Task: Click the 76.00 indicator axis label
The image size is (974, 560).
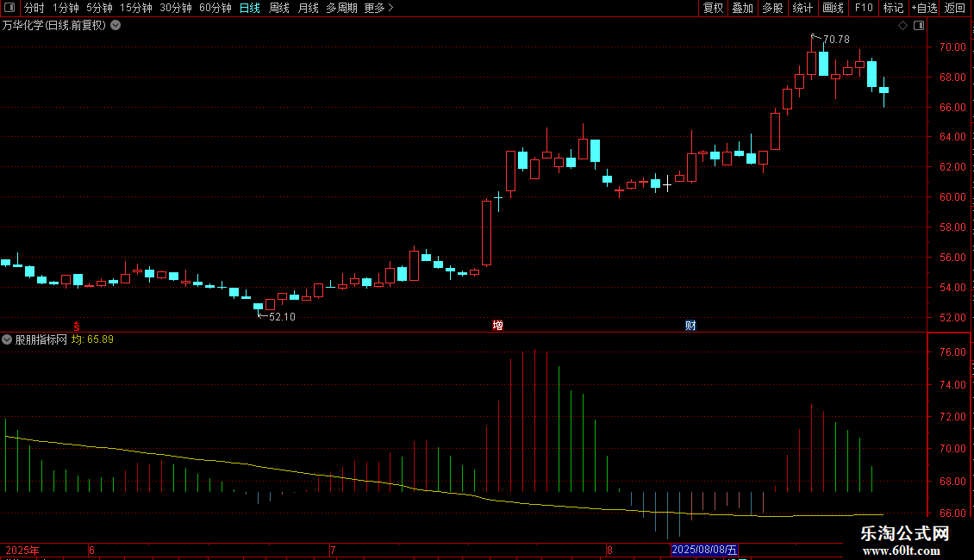Action: click(952, 352)
